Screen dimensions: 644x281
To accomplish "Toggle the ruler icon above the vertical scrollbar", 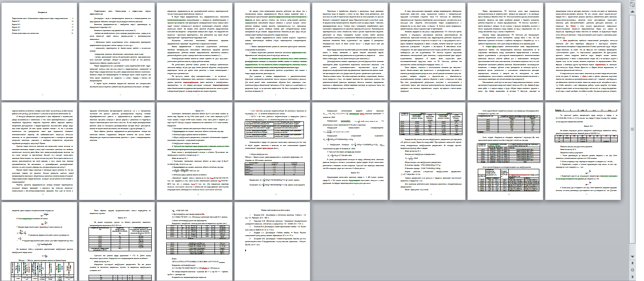I will click(632, 5).
